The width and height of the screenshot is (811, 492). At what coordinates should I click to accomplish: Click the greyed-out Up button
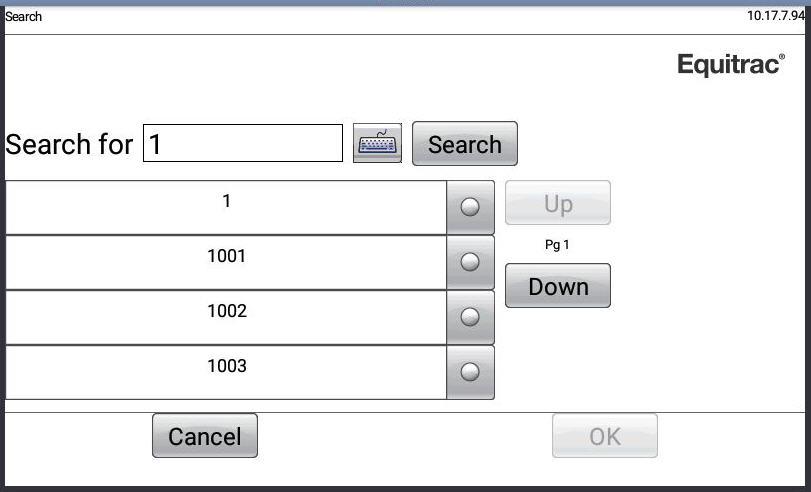point(557,203)
